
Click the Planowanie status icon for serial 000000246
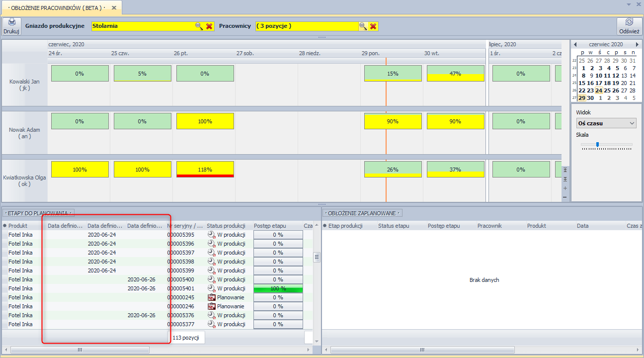[211, 306]
